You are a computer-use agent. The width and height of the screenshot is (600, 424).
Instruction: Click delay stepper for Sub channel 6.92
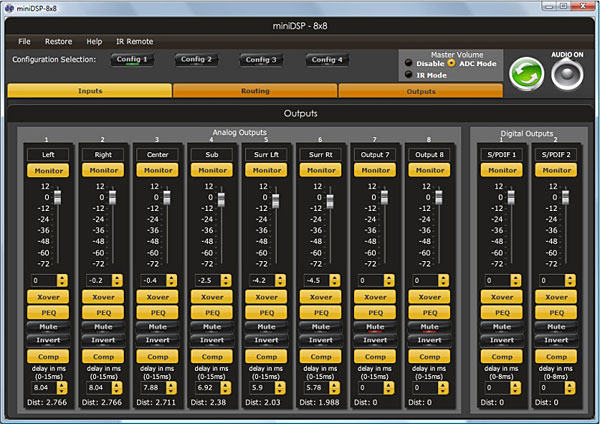pyautogui.click(x=226, y=388)
